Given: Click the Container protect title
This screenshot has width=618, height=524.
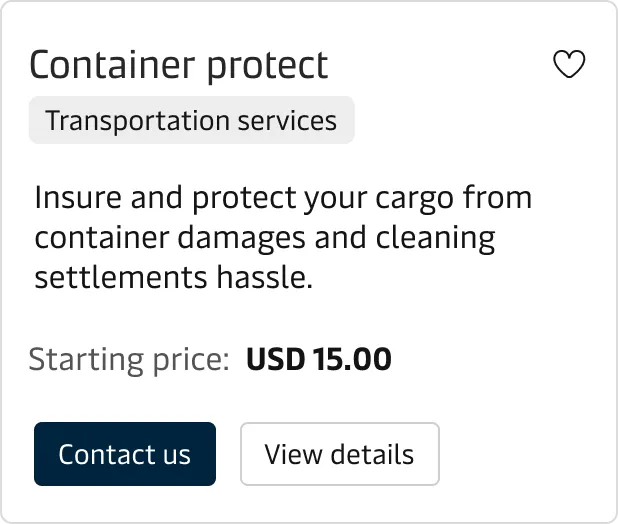Looking at the screenshot, I should [x=179, y=65].
